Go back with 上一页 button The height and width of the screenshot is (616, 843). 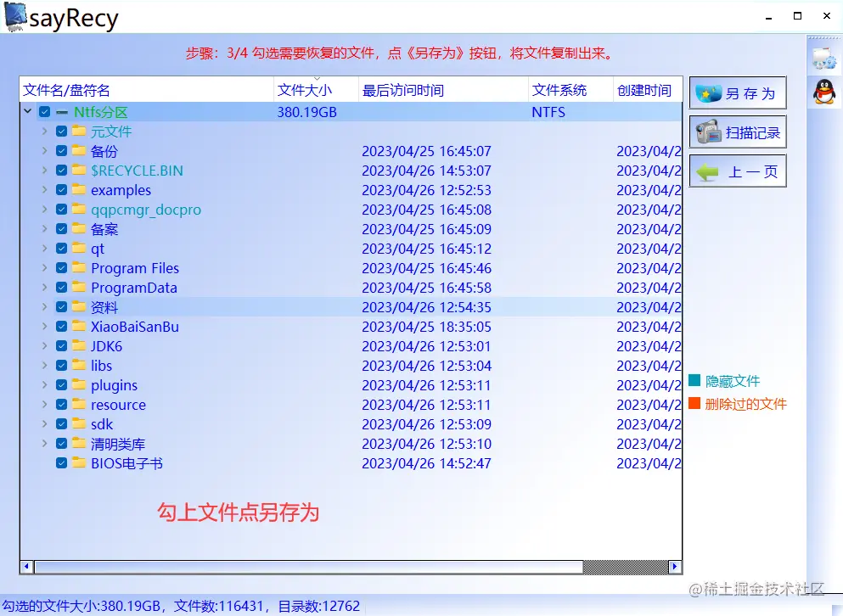[738, 171]
